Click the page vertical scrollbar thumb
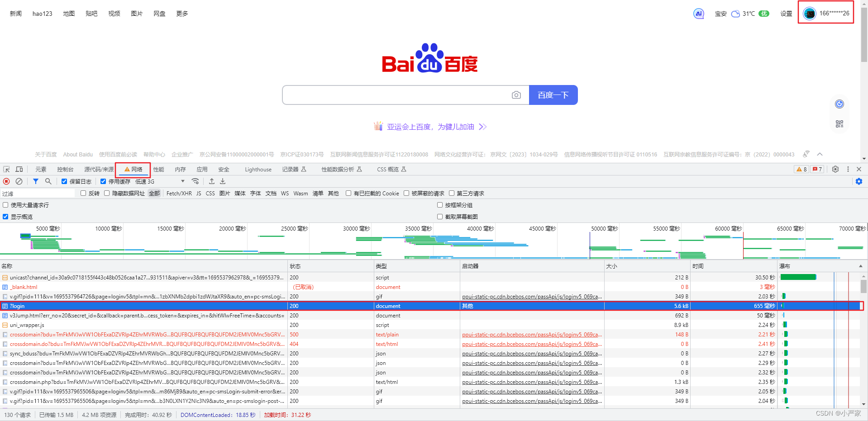This screenshot has width=868, height=421. pyautogui.click(x=864, y=34)
